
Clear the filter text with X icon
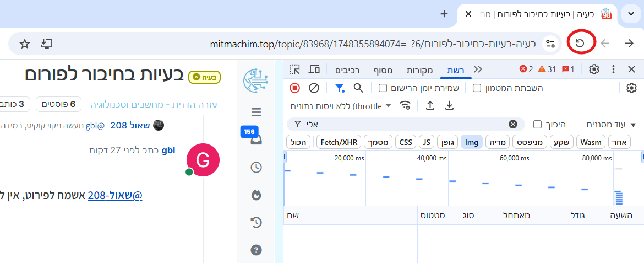pyautogui.click(x=513, y=124)
